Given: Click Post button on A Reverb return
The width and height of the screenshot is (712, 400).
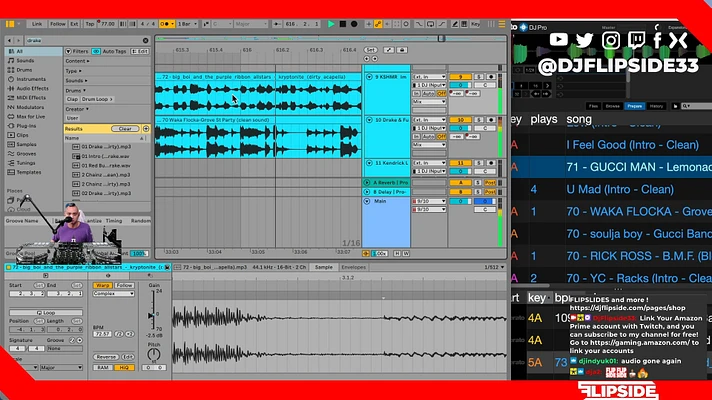Looking at the screenshot, I should click(x=490, y=183).
